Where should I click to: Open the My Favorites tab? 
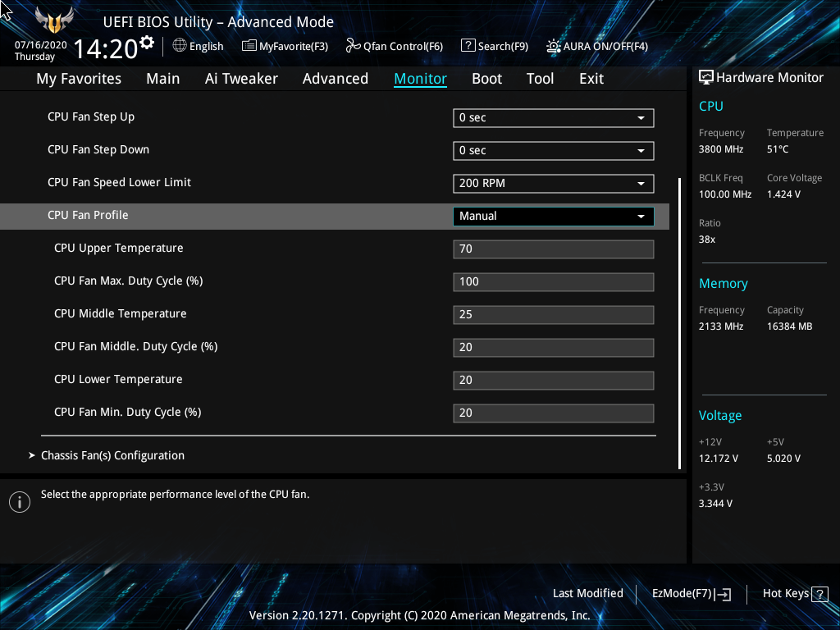coord(79,79)
